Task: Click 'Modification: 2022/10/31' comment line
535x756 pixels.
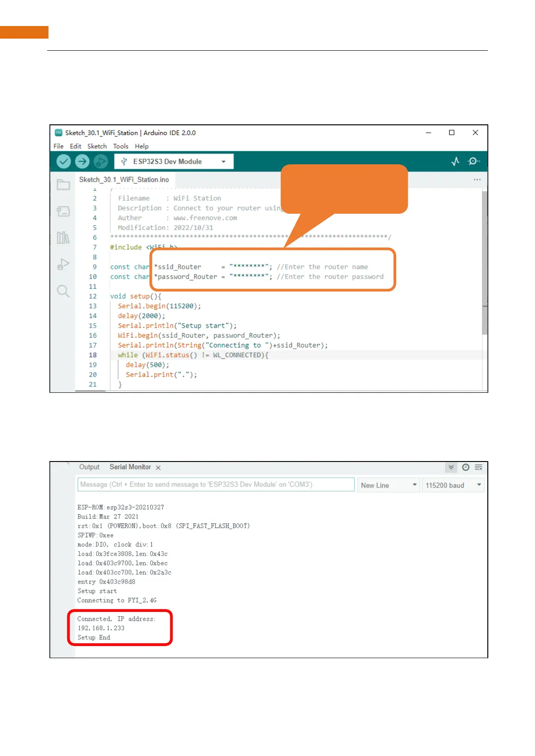Action: 165,228
